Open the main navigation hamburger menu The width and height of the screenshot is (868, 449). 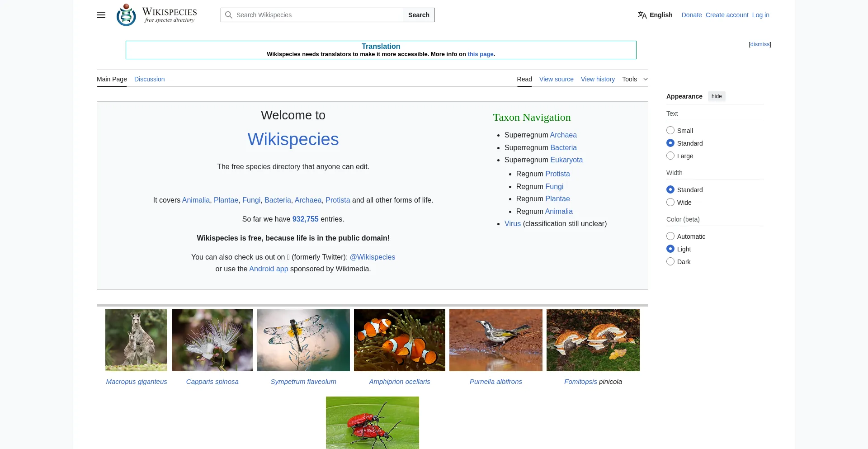101,15
